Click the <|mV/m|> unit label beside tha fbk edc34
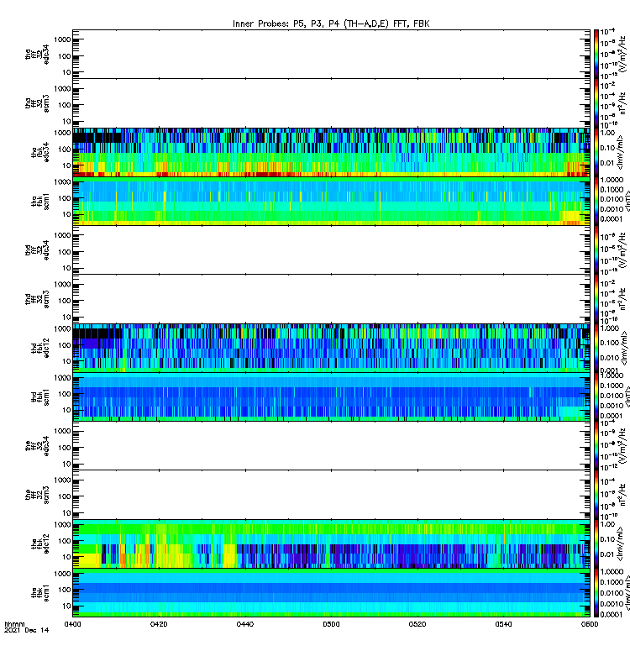Screen dimensions: 630x672 pos(621,152)
